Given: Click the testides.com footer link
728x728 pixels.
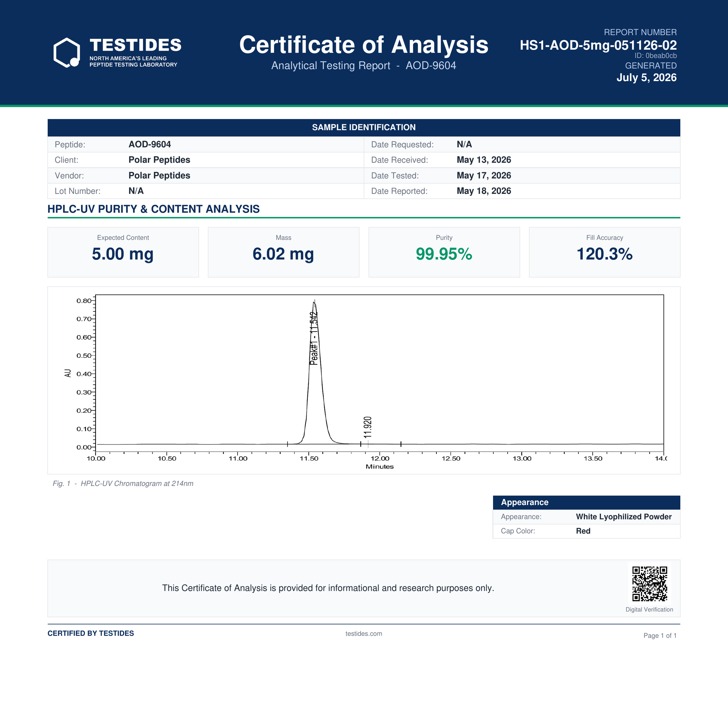Looking at the screenshot, I should pos(364,634).
